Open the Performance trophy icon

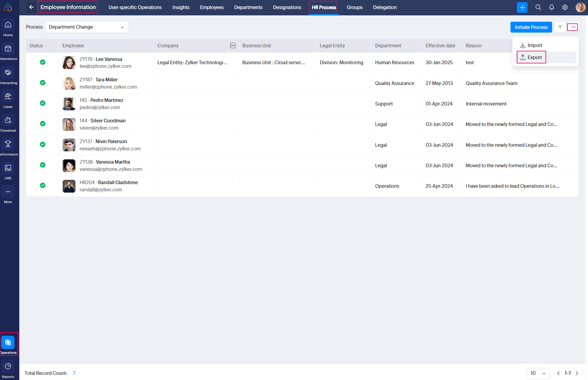8,144
